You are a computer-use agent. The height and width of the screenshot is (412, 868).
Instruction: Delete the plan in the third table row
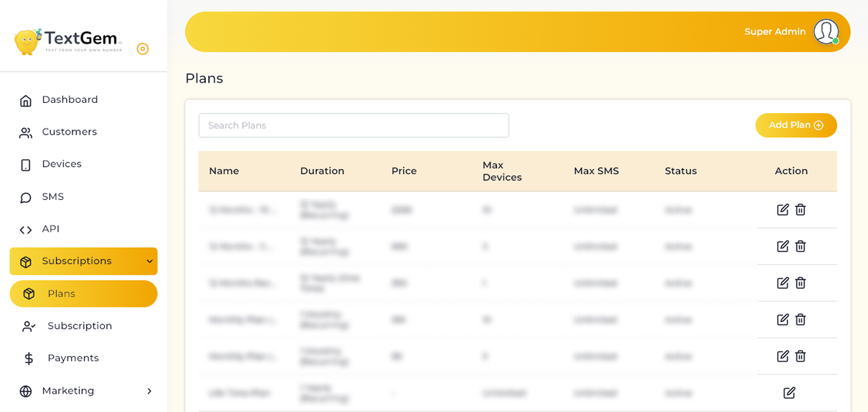(801, 283)
